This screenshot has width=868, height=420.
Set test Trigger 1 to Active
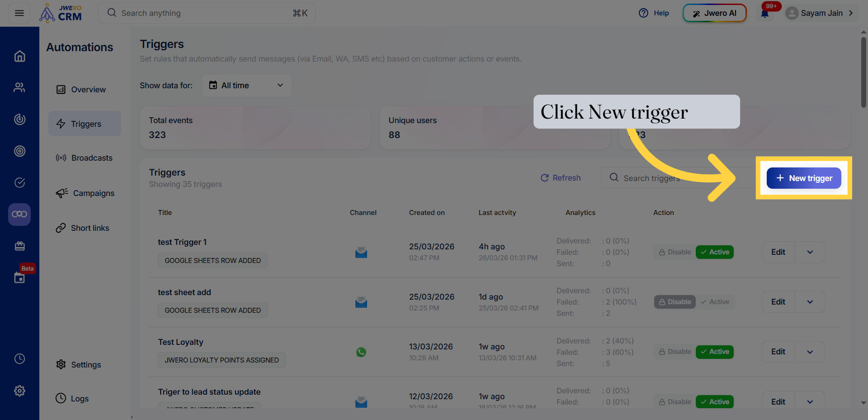[x=715, y=252]
